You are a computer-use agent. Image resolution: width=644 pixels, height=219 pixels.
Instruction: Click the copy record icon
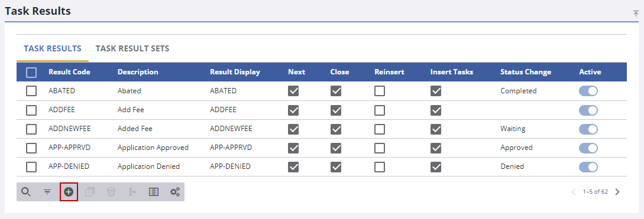click(x=89, y=192)
